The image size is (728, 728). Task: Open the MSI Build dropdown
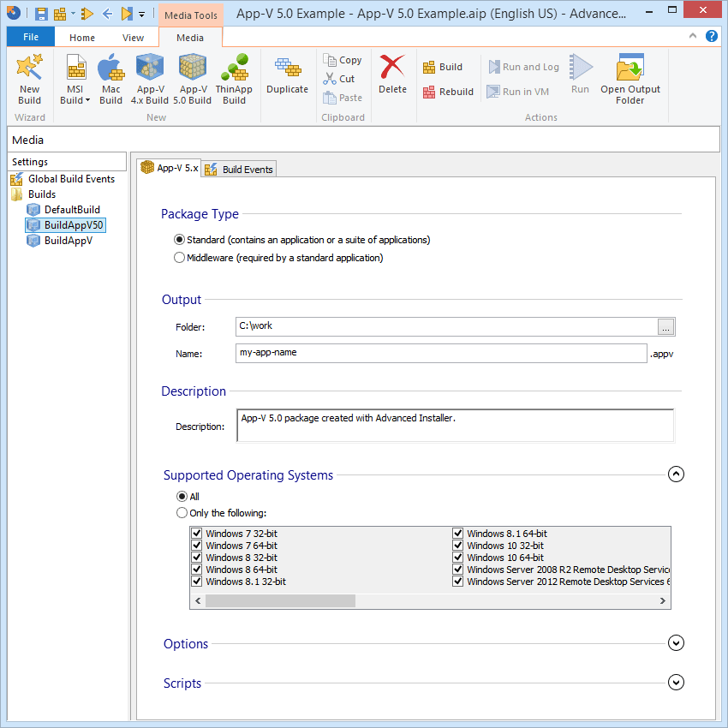(75, 95)
